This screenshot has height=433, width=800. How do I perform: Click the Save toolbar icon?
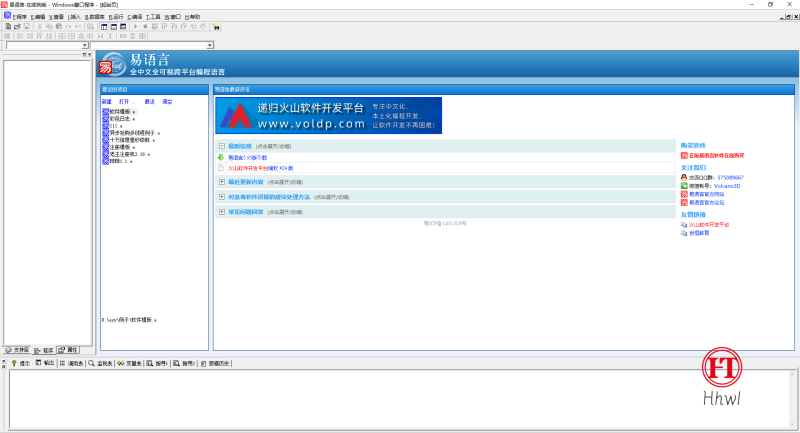tap(23, 26)
